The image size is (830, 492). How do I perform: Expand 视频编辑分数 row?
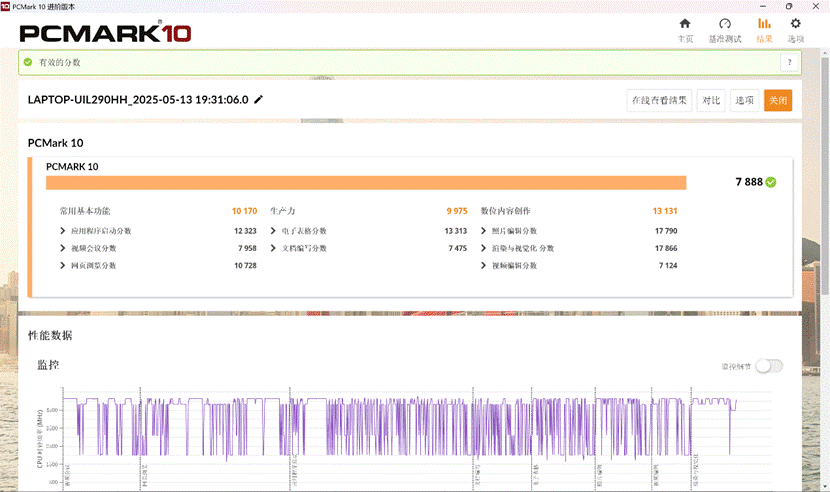483,265
